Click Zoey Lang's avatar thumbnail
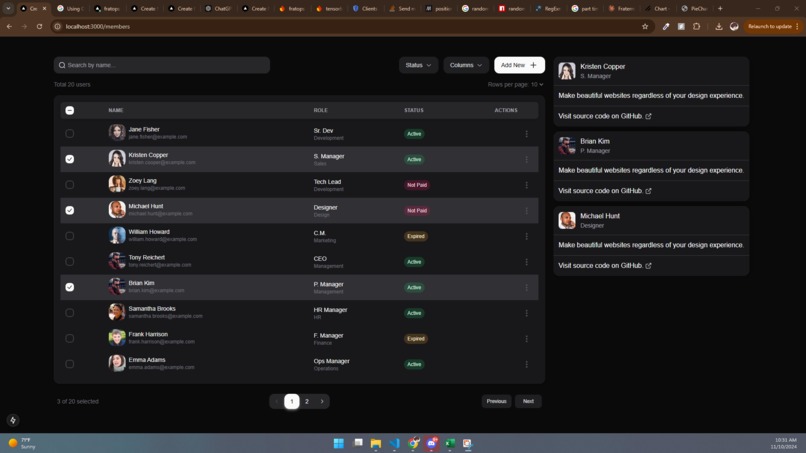Viewport: 806px width, 453px height. (117, 184)
